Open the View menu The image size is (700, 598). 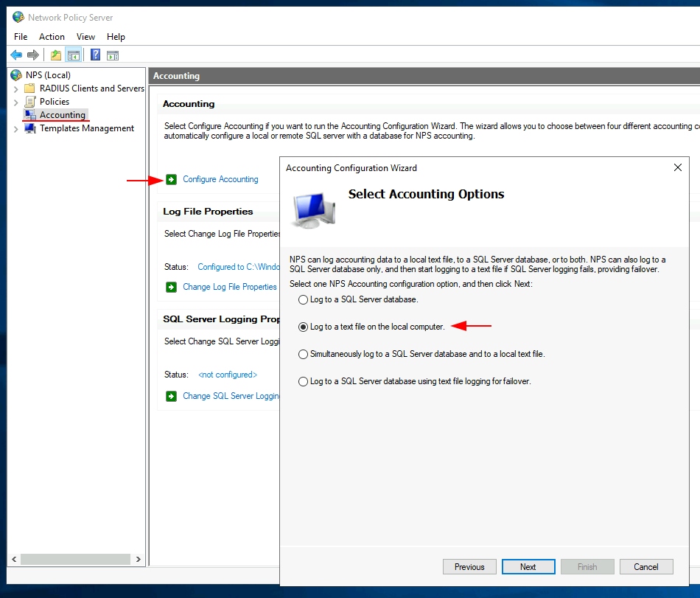pyautogui.click(x=85, y=37)
